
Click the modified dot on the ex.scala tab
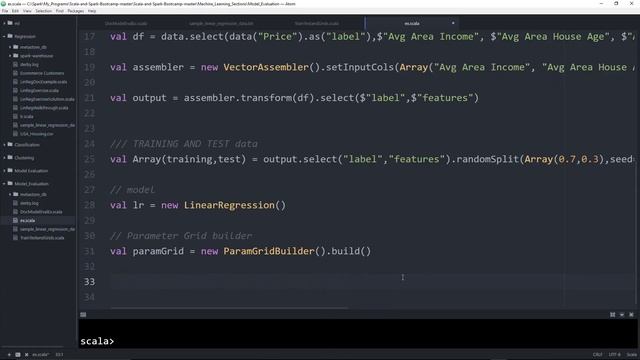(x=453, y=23)
